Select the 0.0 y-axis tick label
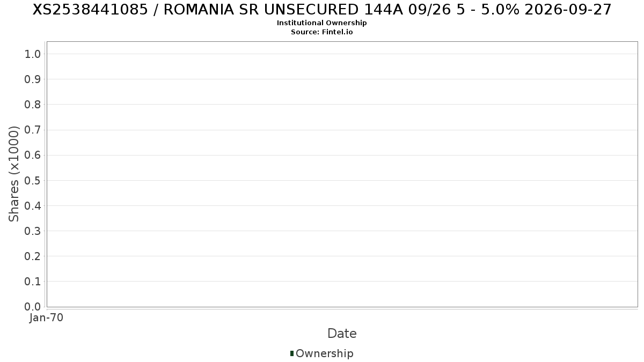Screen dimensions: 644x362 click(33, 306)
